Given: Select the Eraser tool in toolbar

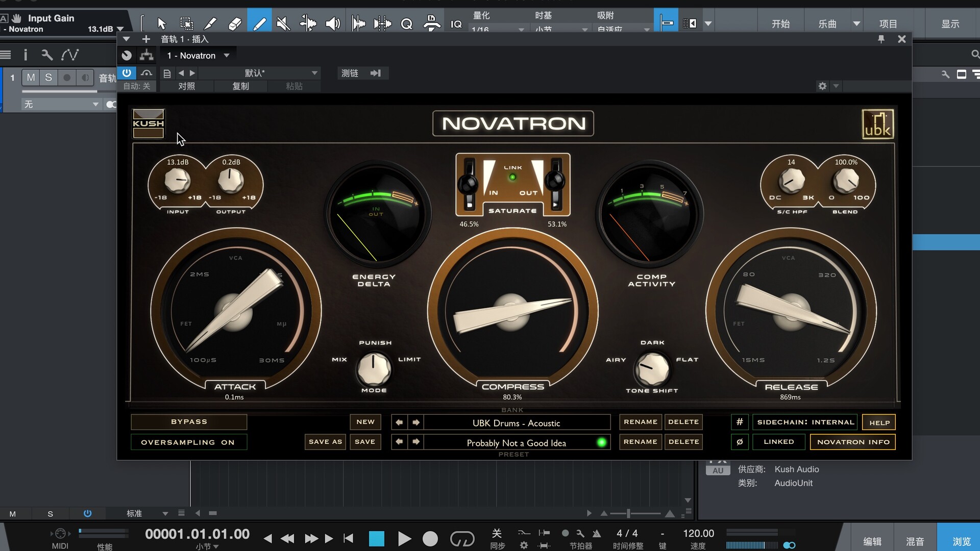Looking at the screenshot, I should (x=234, y=23).
